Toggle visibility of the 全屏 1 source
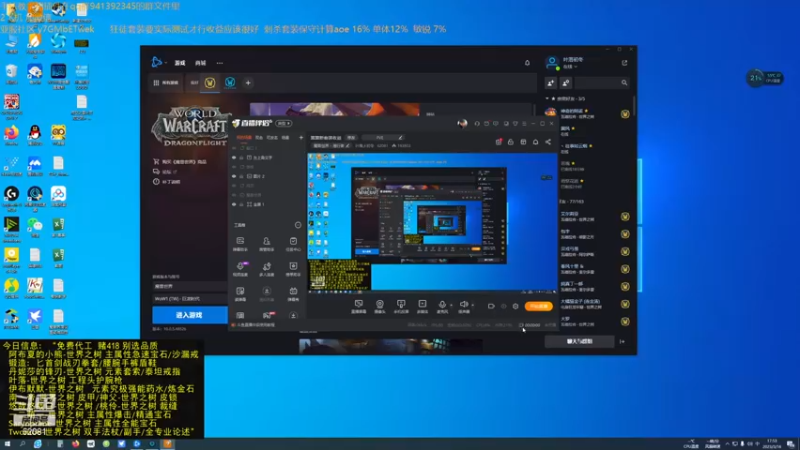The width and height of the screenshot is (800, 450). click(x=234, y=204)
